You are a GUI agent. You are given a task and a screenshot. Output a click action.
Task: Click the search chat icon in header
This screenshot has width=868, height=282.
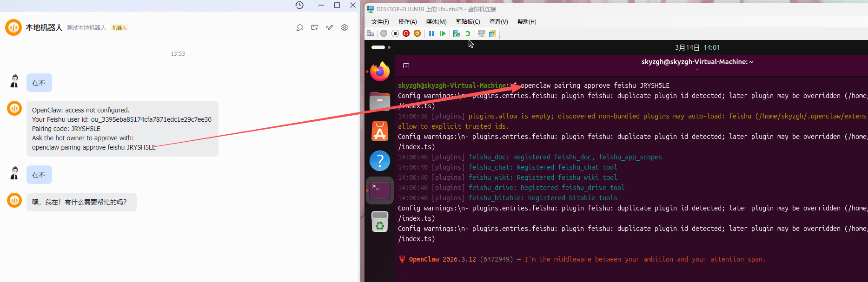[x=300, y=28]
